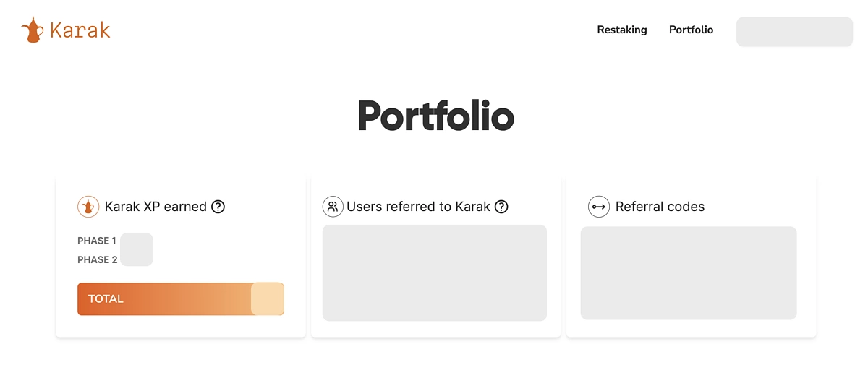Click the Karak XP teapot circle icon

point(88,207)
